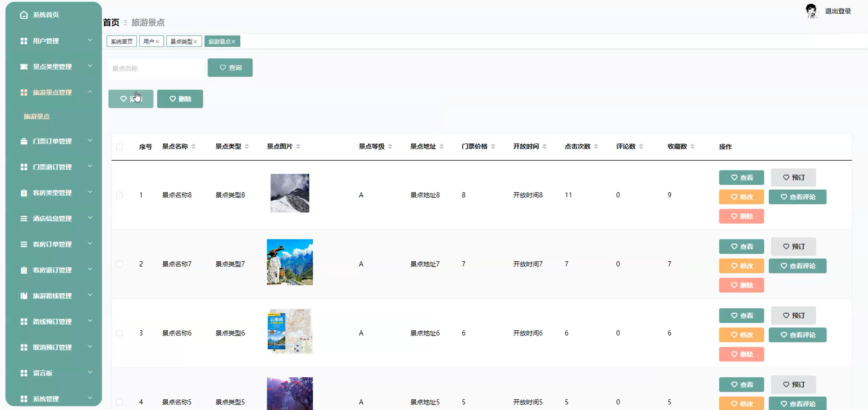Viewport: 868px width, 410px height.
Task: Click the 门票订单管理 briefcase icon
Action: coord(24,141)
